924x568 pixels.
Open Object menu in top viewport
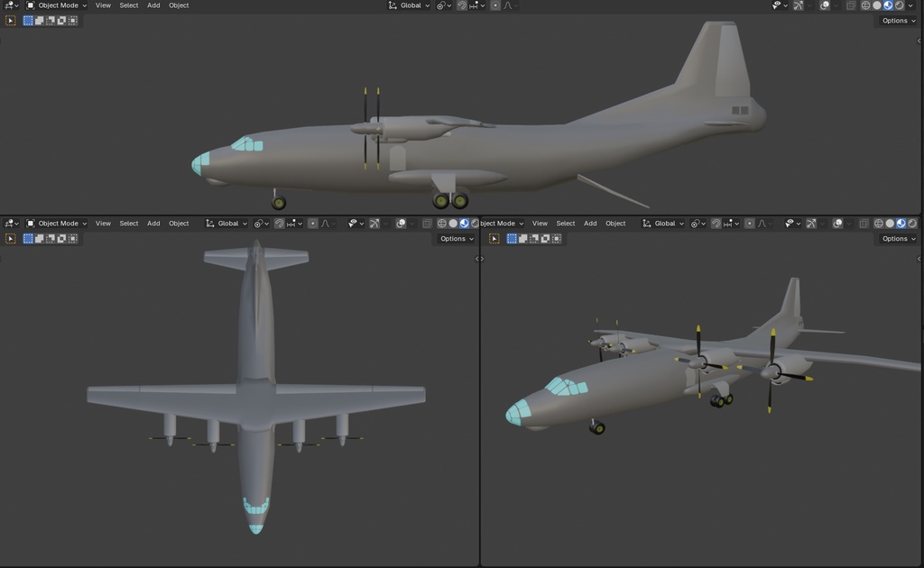point(179,5)
